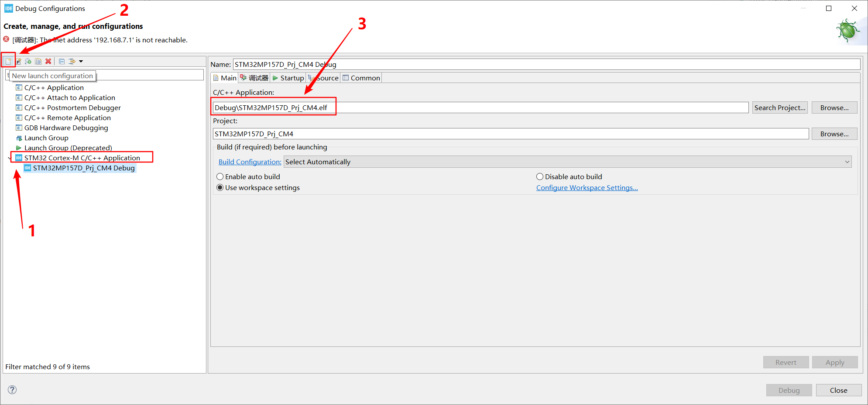Click the Revert button
Viewport: 868px width, 405px height.
(786, 362)
